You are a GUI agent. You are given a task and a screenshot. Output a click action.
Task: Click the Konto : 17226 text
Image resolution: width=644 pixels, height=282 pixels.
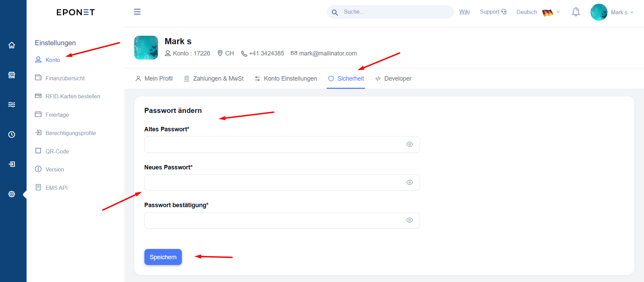(x=191, y=53)
